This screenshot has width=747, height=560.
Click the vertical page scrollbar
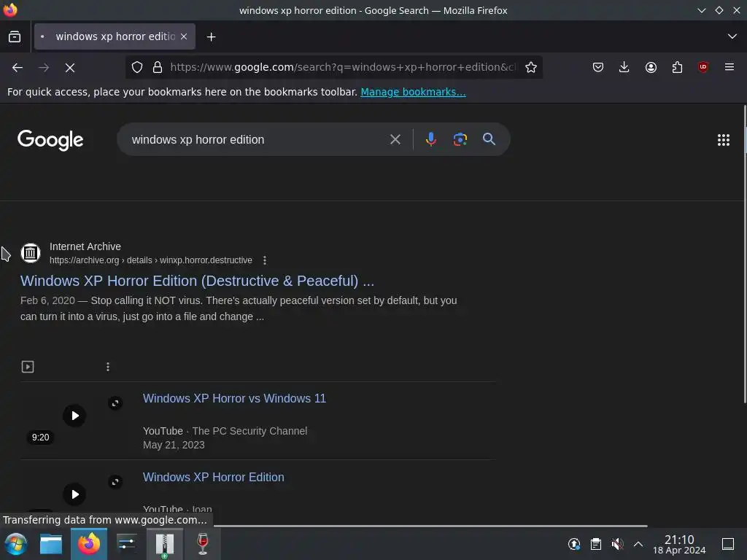(x=745, y=254)
